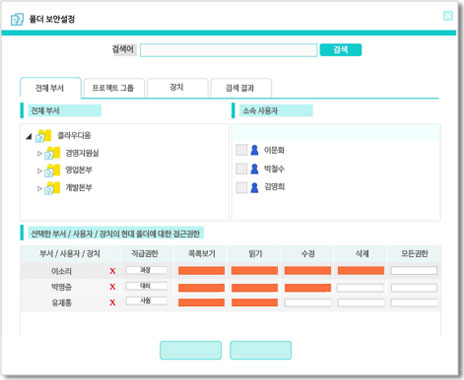Expand the 개발본부 department node
The height and width of the screenshot is (380, 464).
pyautogui.click(x=39, y=188)
